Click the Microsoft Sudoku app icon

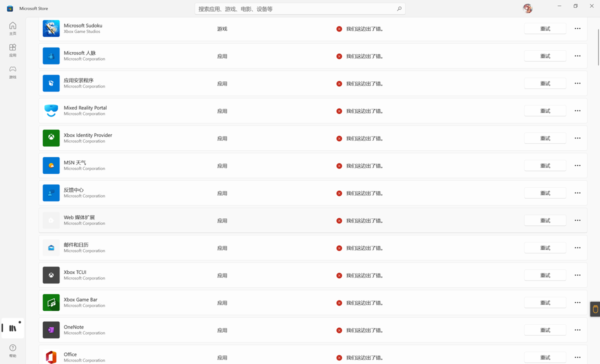tap(51, 28)
